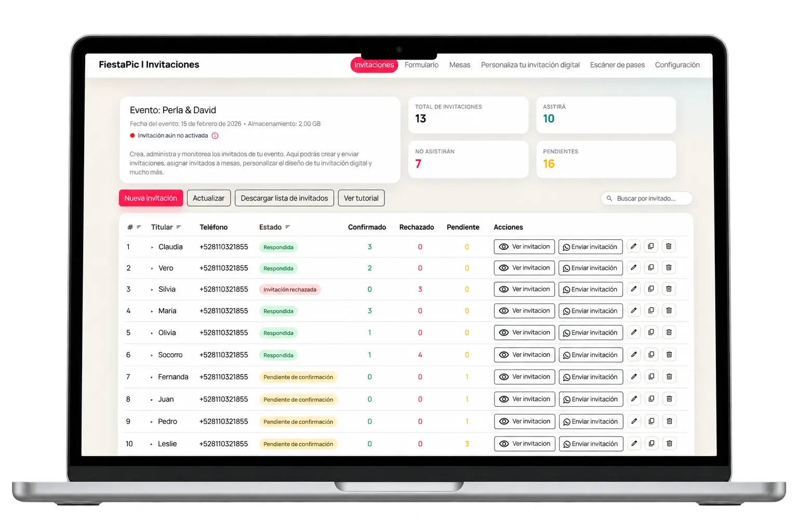Edit Fernanda's invitation with the pencil icon
Image resolution: width=798 pixels, height=532 pixels.
coord(634,377)
